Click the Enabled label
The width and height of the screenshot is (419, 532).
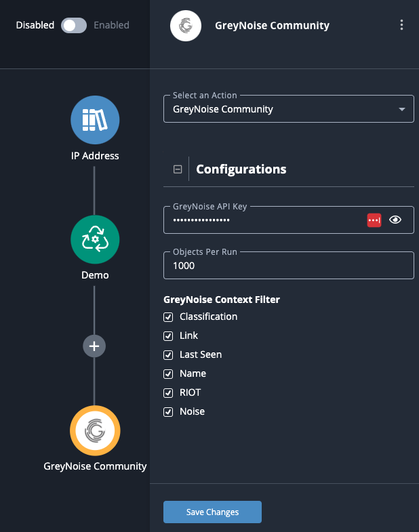(111, 25)
